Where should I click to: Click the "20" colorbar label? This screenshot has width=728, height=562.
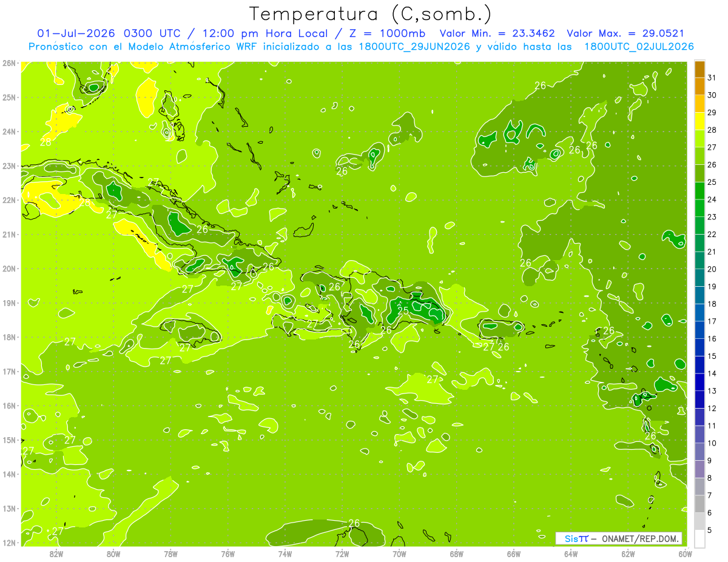(x=712, y=269)
